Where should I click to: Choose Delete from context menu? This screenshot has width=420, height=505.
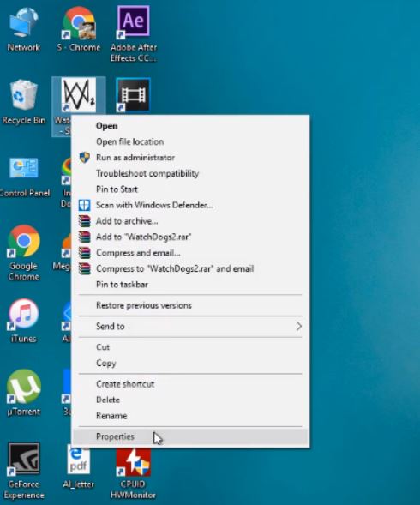coord(190,400)
